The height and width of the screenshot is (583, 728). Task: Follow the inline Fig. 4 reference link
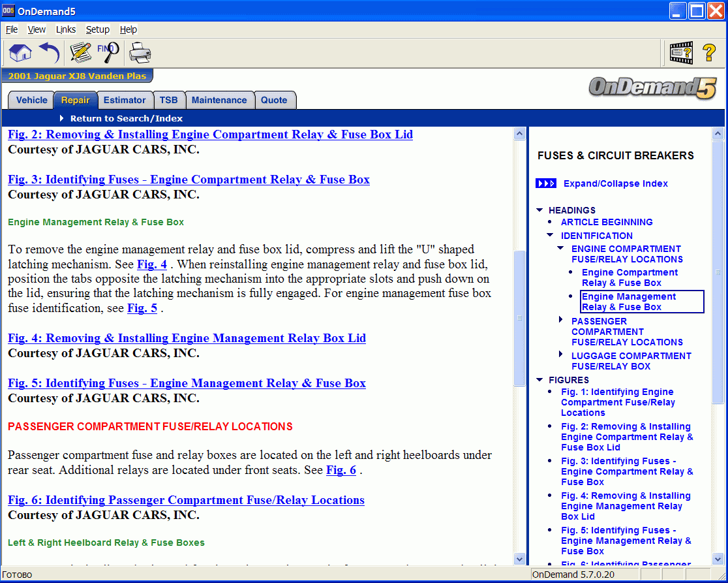coord(152,264)
